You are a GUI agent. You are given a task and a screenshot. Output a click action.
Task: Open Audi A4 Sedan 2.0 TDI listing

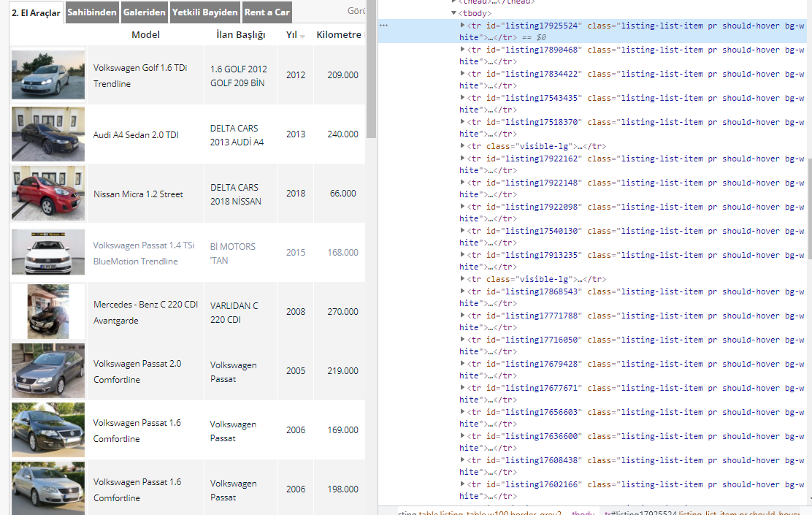coord(136,134)
